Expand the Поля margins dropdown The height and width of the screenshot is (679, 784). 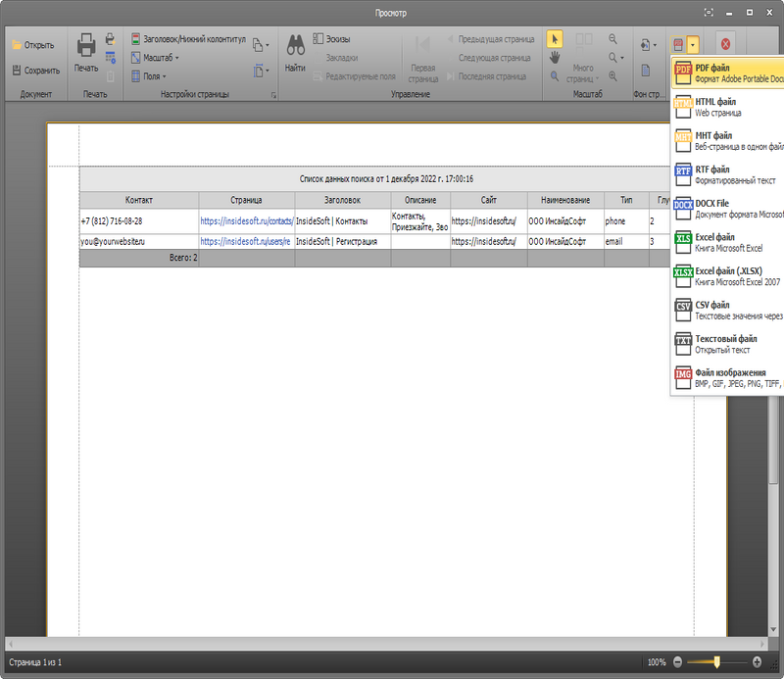pos(149,76)
